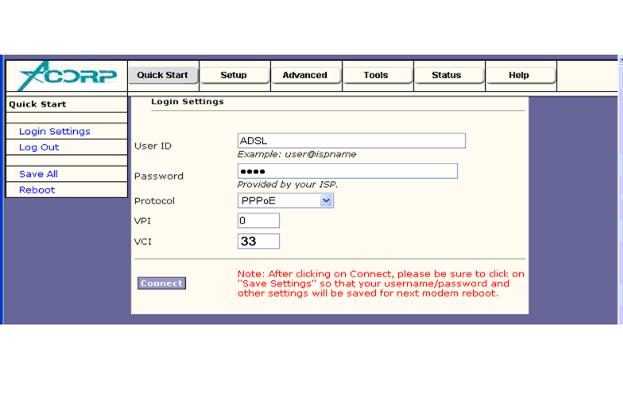Click Save All in the sidebar
This screenshot has height=413, width=623.
pos(38,174)
